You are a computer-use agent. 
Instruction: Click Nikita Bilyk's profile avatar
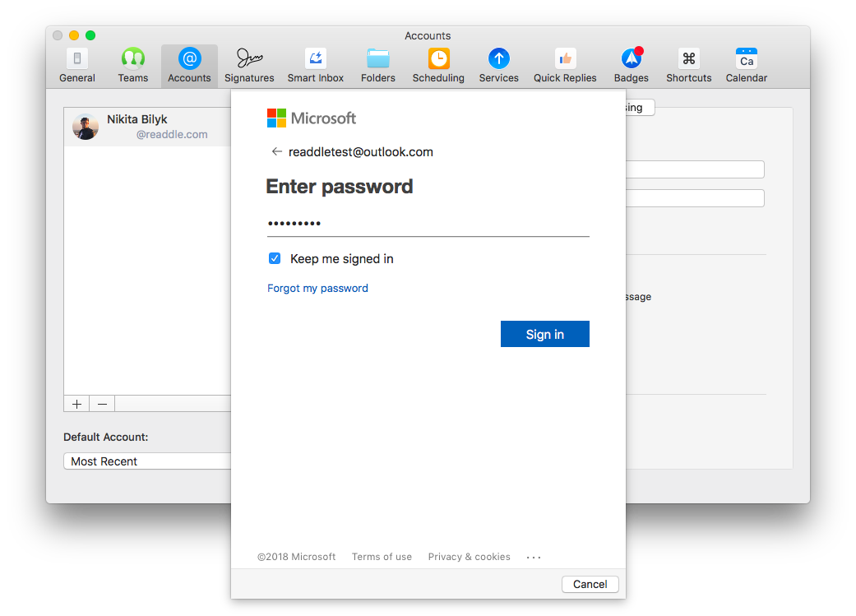(86, 127)
